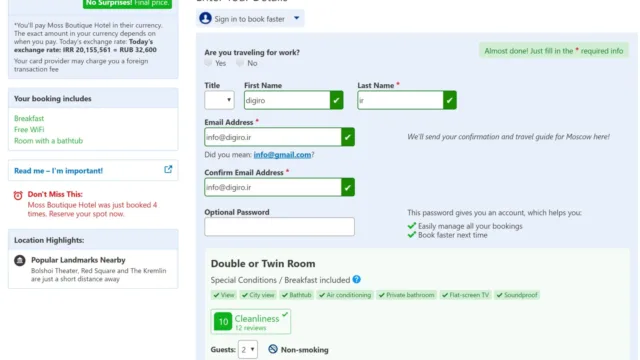Open Read me – I'm important link

click(58, 171)
